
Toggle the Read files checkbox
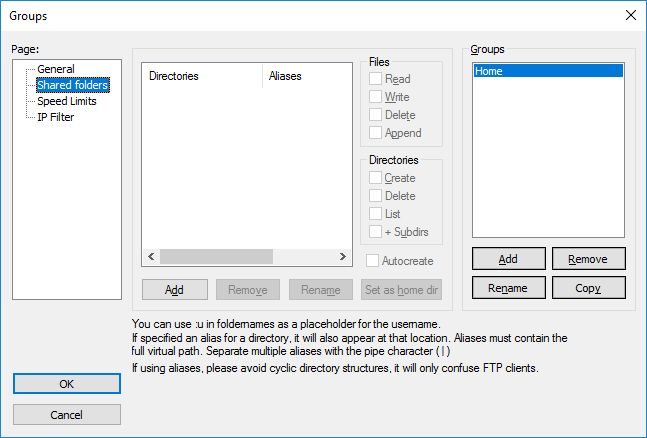pos(376,79)
